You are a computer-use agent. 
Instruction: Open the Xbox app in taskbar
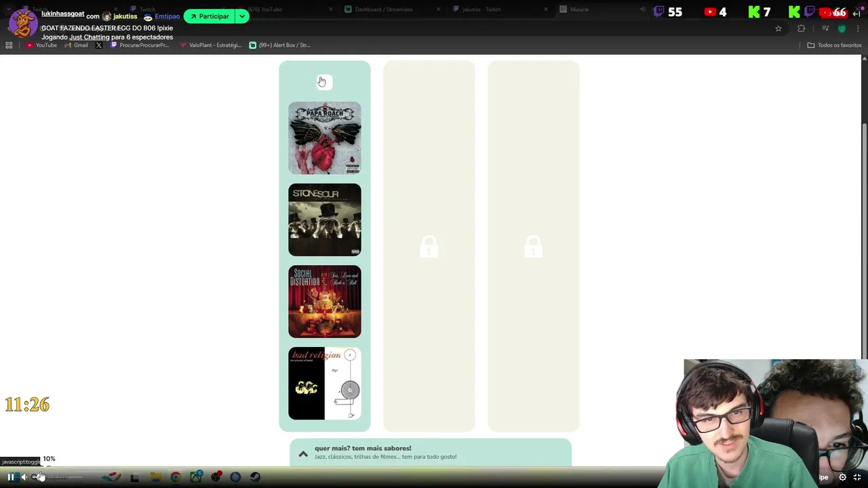[x=196, y=477]
